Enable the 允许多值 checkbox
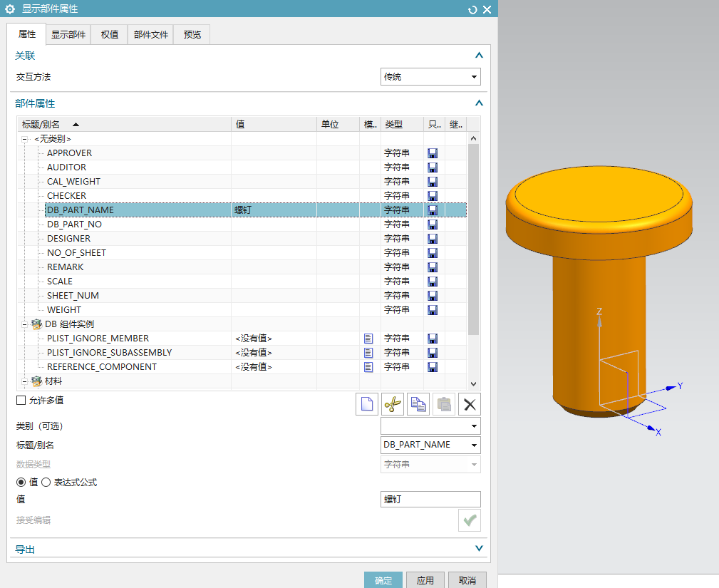The height and width of the screenshot is (588, 719). click(21, 401)
